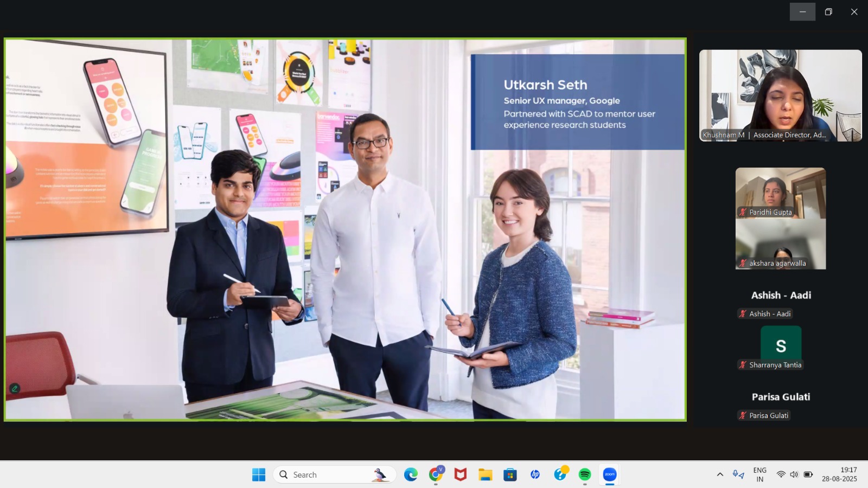Click the Sharranya Tantia avatar tile
This screenshot has height=488, width=868.
(781, 345)
